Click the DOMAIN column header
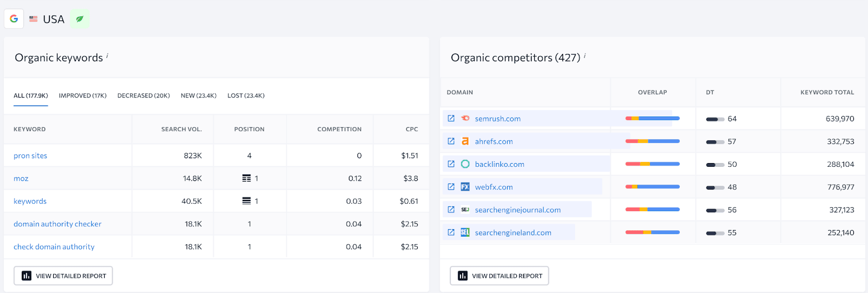 click(459, 92)
